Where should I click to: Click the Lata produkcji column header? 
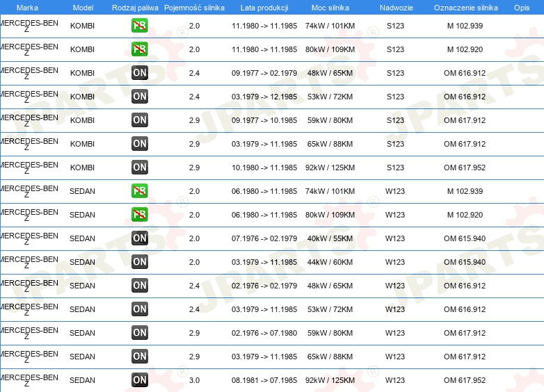(x=264, y=8)
